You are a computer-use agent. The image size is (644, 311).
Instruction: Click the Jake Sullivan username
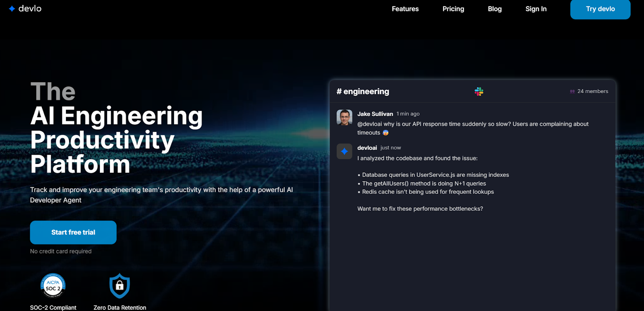pyautogui.click(x=375, y=114)
